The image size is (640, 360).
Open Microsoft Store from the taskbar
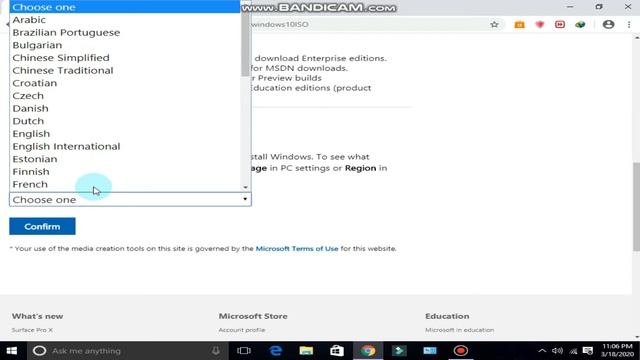point(337,351)
